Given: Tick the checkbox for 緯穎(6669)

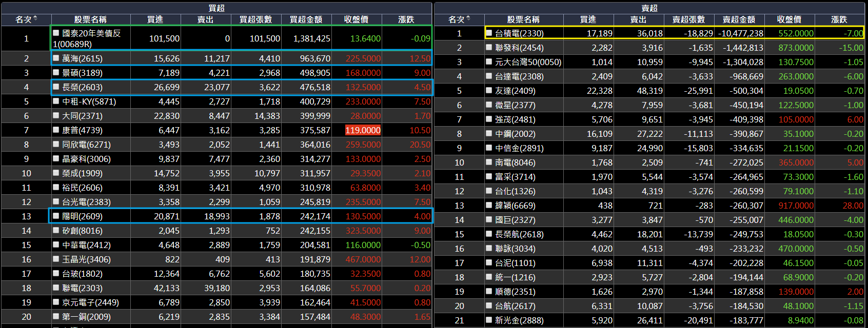Looking at the screenshot, I should (x=489, y=206).
